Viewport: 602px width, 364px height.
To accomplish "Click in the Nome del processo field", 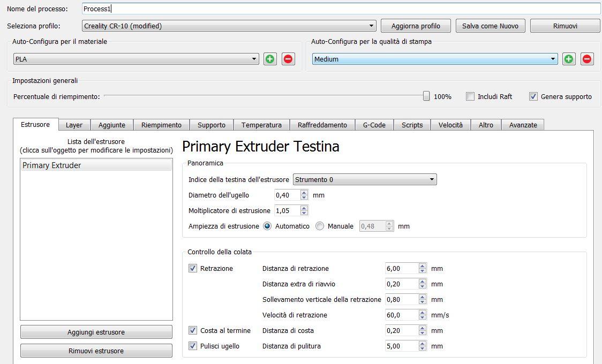I will point(341,9).
